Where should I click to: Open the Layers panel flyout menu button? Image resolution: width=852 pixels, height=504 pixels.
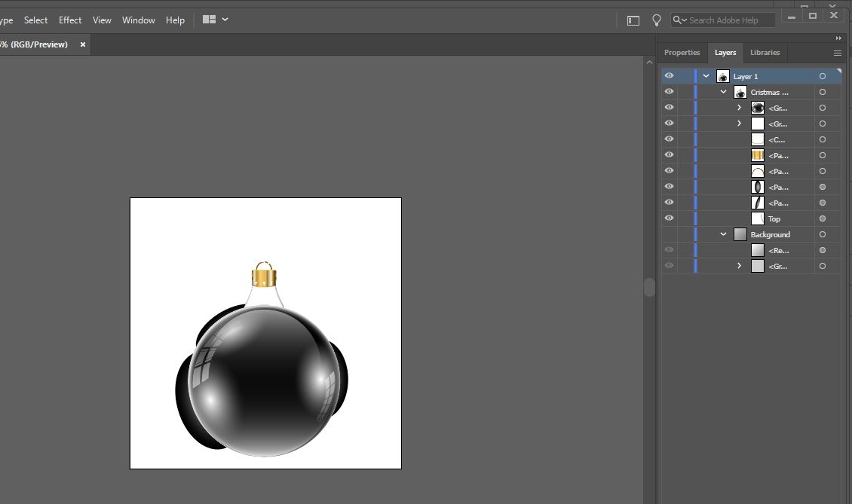(x=838, y=52)
